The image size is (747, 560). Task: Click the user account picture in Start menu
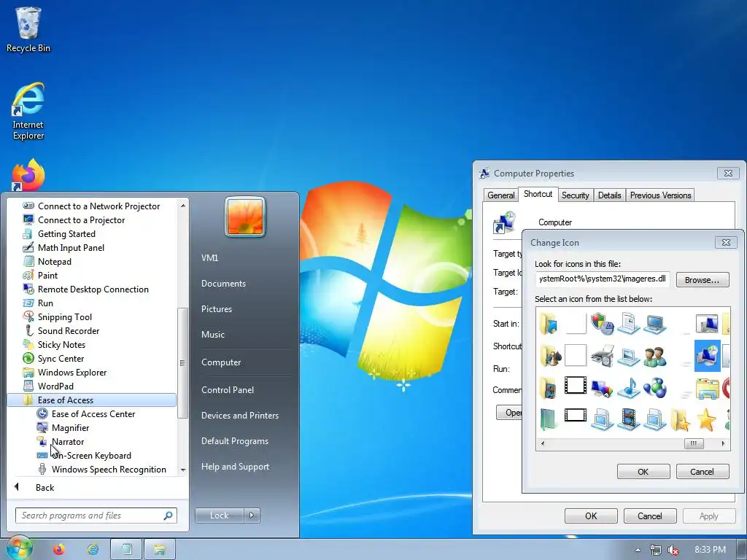click(x=245, y=217)
